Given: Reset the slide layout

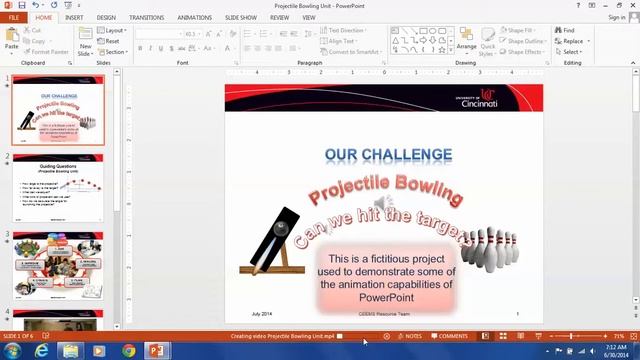Looking at the screenshot, I should pos(108,41).
